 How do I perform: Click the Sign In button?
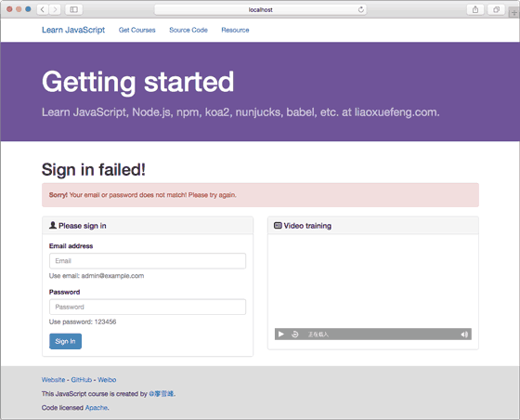coord(65,341)
